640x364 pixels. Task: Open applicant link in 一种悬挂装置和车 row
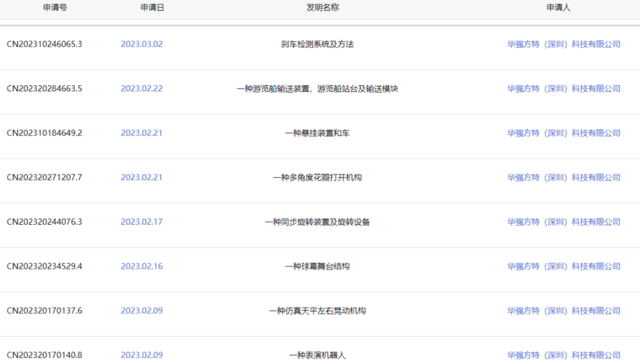[564, 133]
